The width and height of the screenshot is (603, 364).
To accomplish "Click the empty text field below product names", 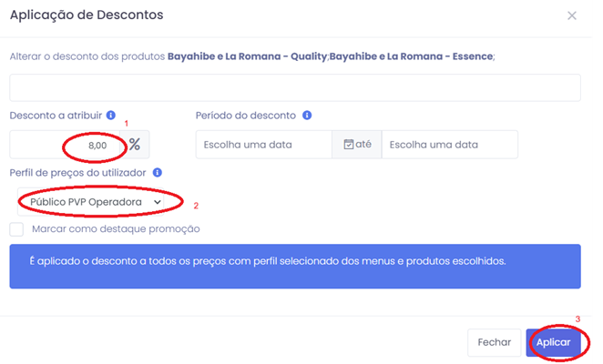I will 295,87.
